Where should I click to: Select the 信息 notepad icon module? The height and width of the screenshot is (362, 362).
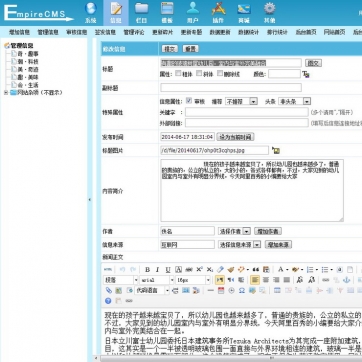[116, 13]
